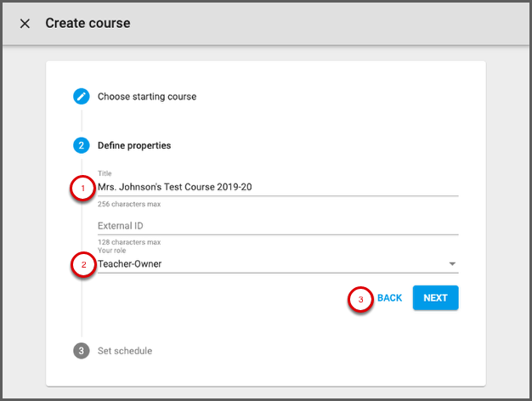Close the Create course dialog

click(x=25, y=24)
